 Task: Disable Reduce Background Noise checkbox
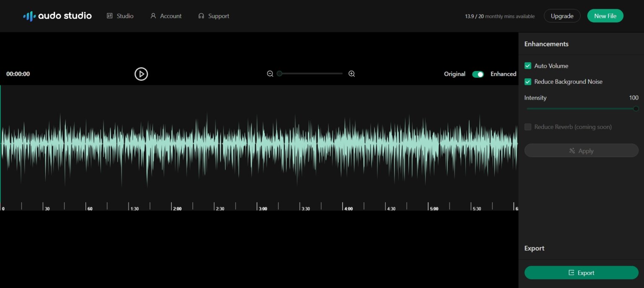tap(528, 82)
